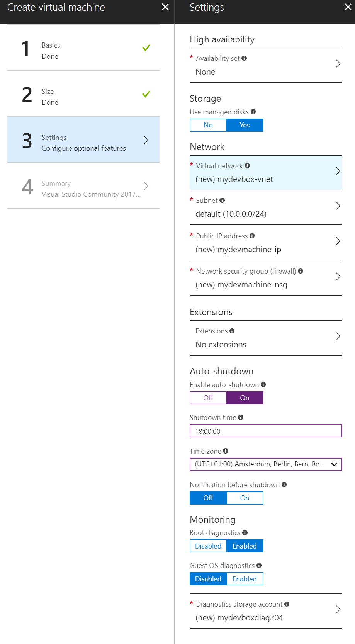Turn notification before shutdown On
Viewport: 355px width, 644px height.
tap(245, 498)
